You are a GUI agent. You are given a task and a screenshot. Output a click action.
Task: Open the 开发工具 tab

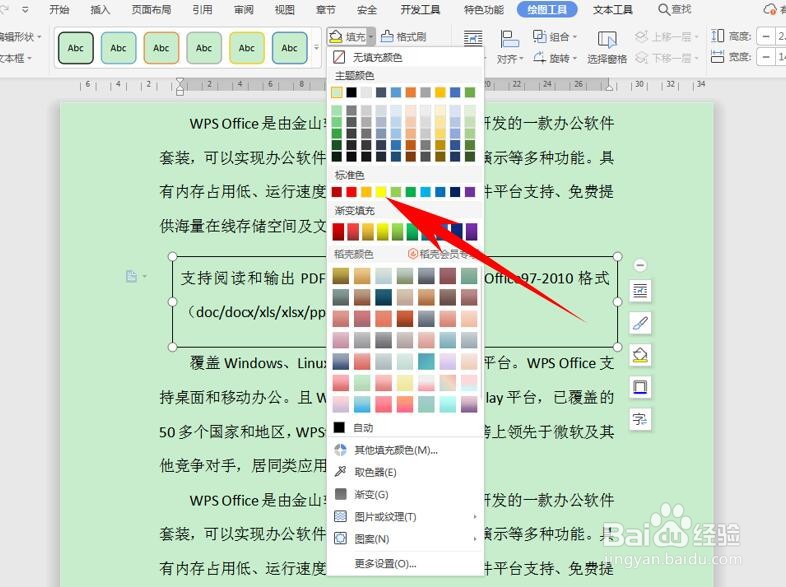(x=420, y=9)
